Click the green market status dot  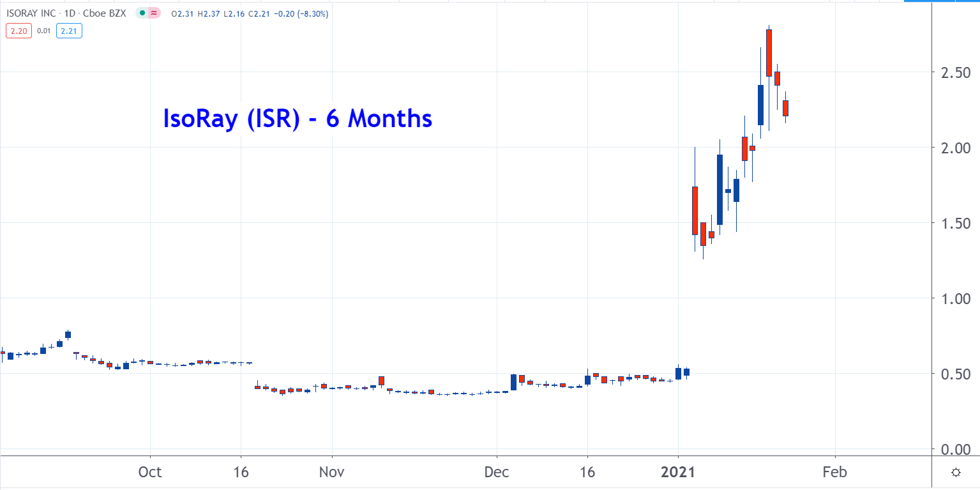[140, 13]
